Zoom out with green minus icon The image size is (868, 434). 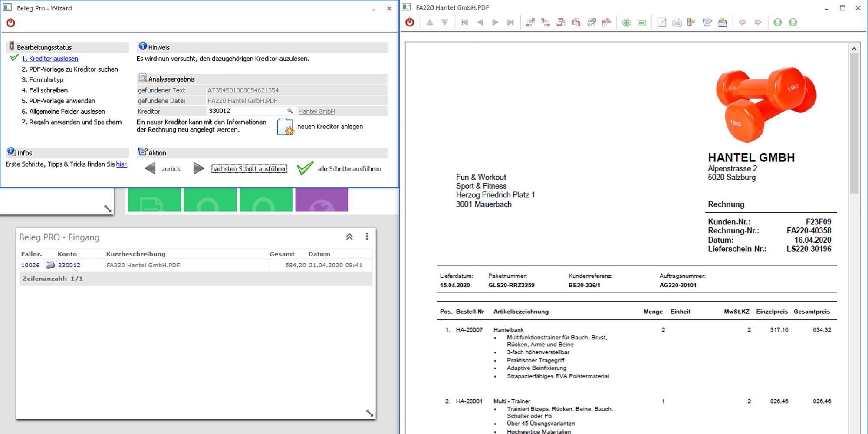click(641, 23)
